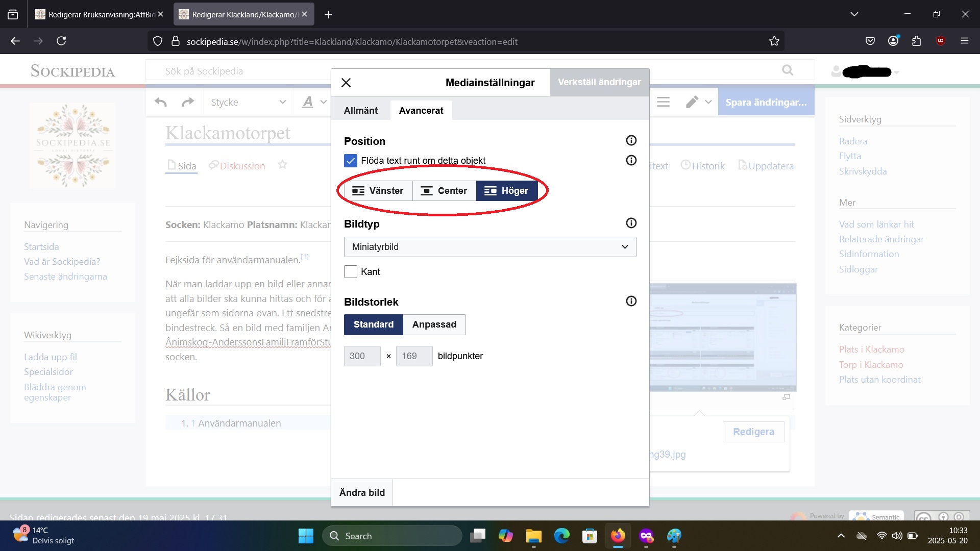Close the Mediainställningar dialog with X
Screen dimensions: 980x551
(x=346, y=83)
